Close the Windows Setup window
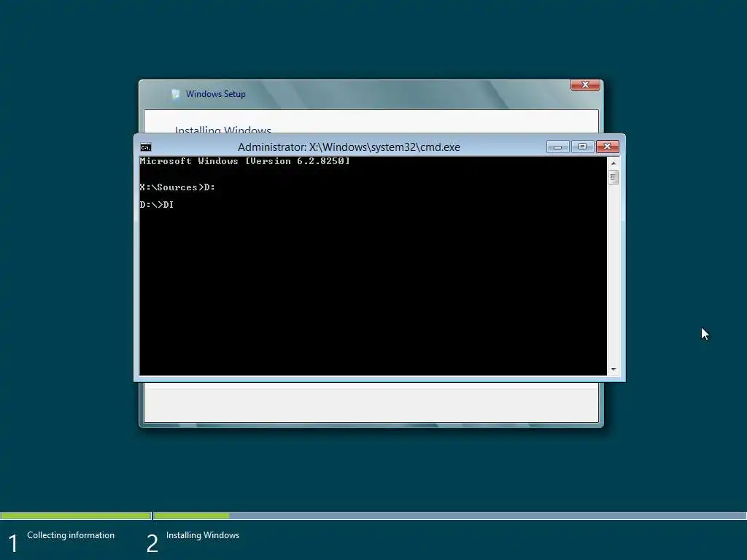Viewport: 747px width, 560px height. pyautogui.click(x=585, y=85)
